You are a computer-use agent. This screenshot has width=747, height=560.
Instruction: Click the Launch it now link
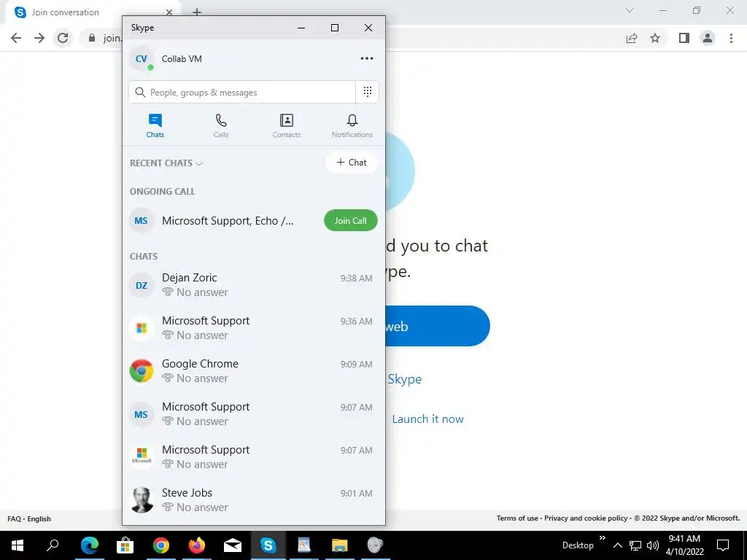tap(427, 419)
